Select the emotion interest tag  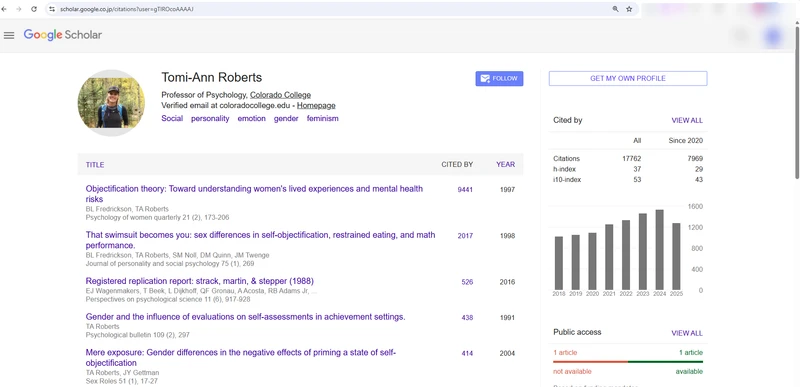[x=252, y=118]
